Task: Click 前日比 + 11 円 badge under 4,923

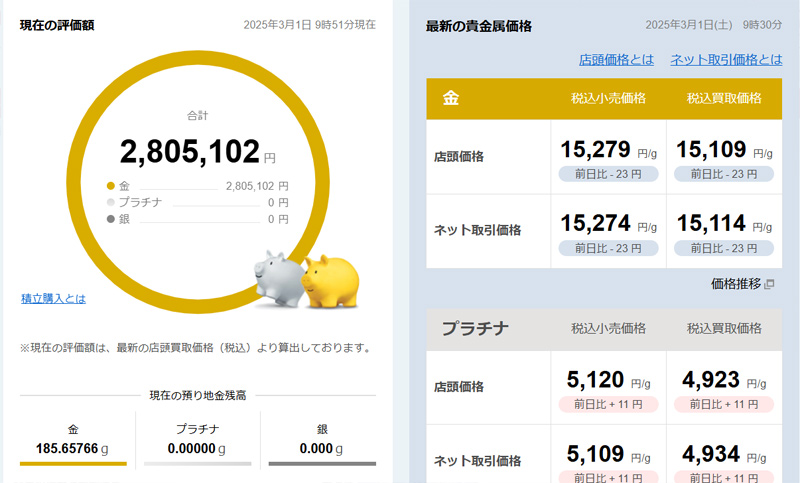Action: pos(724,404)
